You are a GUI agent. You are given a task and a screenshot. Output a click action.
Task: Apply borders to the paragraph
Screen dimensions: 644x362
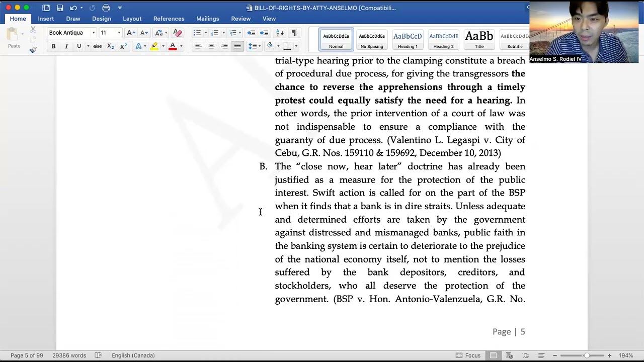[x=287, y=46]
